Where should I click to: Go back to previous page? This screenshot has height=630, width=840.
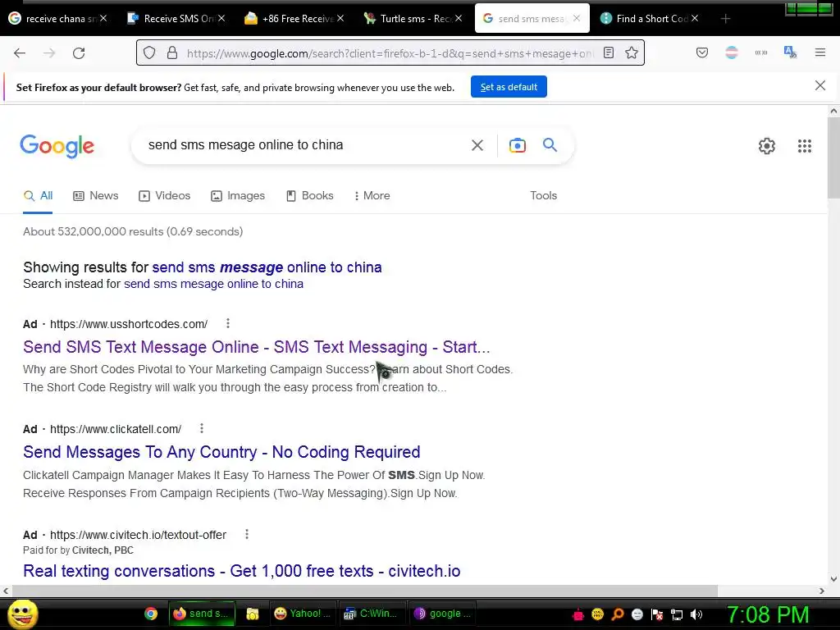click(x=20, y=53)
